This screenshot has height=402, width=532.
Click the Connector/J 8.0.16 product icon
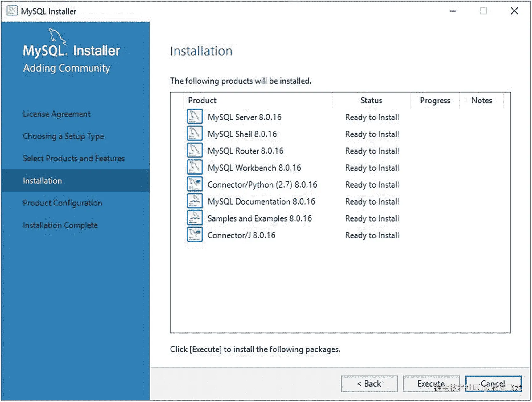195,235
